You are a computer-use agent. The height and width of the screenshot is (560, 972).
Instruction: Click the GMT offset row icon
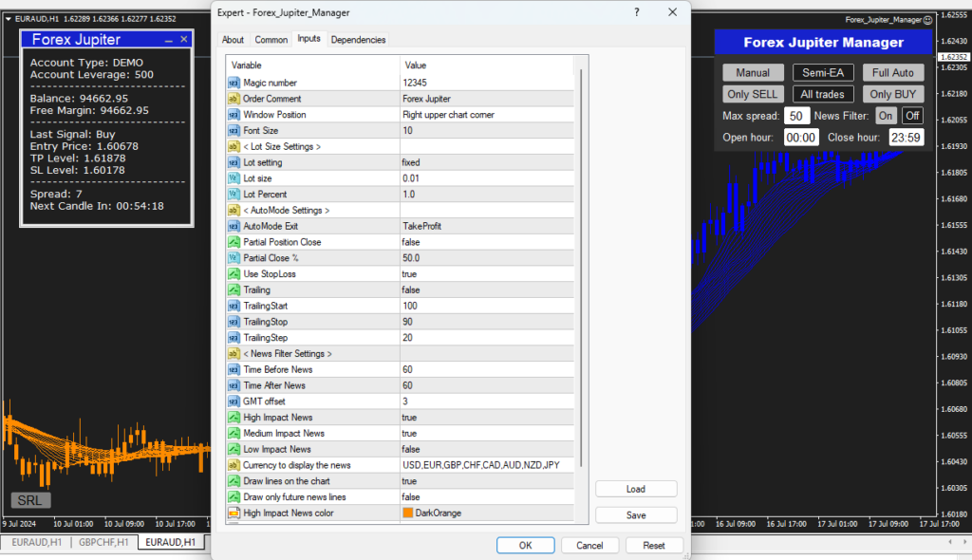(x=234, y=401)
